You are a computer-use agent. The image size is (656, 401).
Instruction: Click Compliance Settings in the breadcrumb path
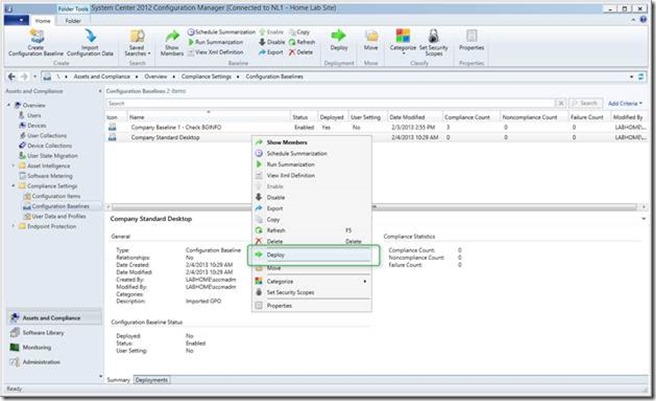(206, 77)
